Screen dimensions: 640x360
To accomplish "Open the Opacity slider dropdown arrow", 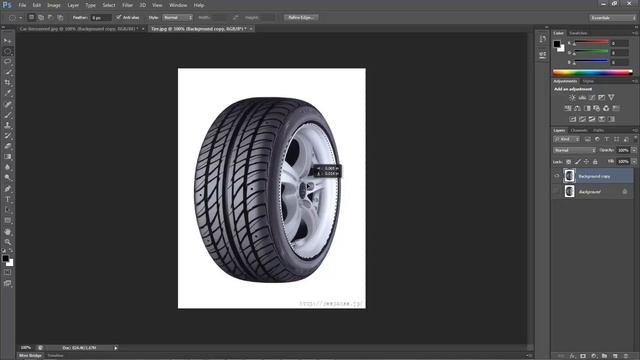I will (634, 150).
